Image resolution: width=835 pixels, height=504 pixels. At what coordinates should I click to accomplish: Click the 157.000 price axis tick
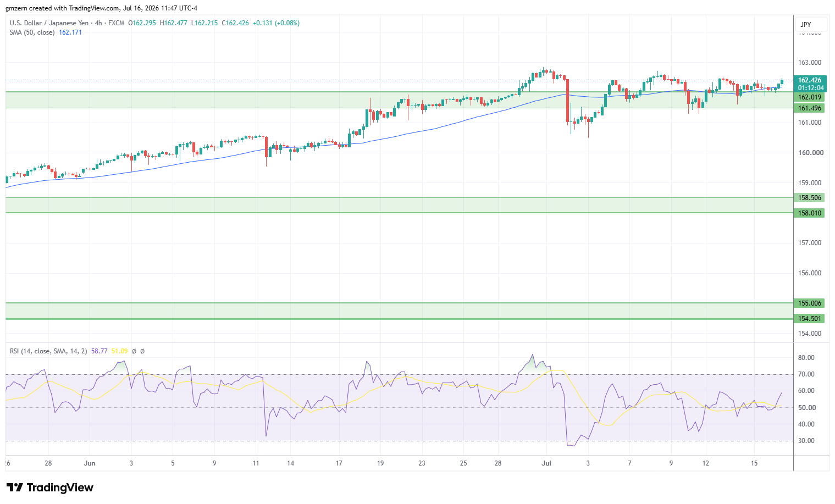810,243
